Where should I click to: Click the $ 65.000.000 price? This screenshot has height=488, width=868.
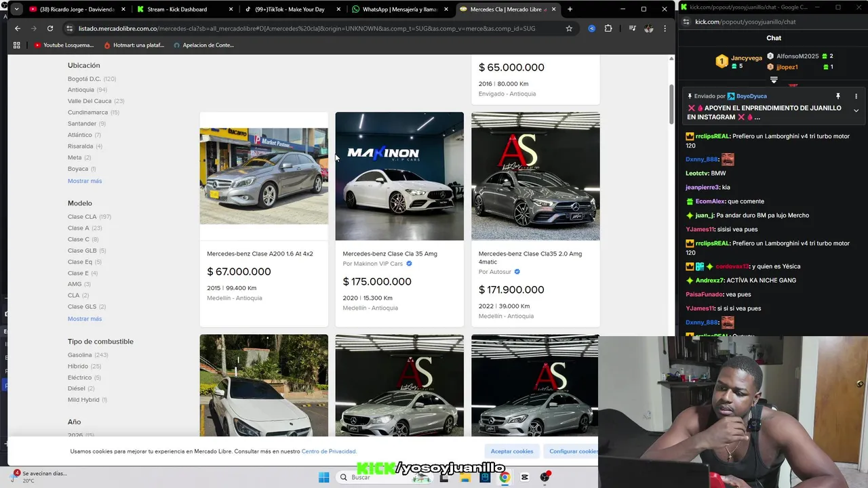(x=511, y=68)
